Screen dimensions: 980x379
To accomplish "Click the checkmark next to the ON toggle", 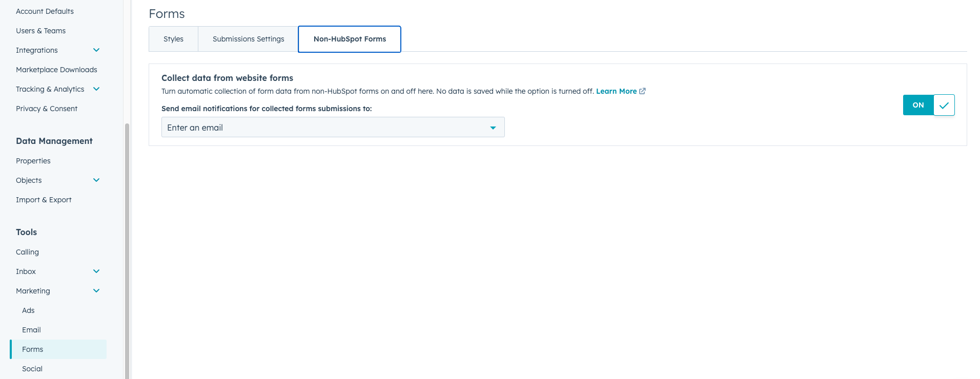I will [945, 104].
